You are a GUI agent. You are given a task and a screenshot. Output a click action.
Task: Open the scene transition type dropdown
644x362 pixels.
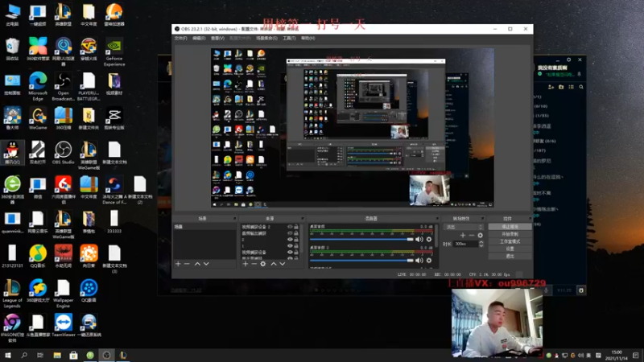tap(464, 227)
